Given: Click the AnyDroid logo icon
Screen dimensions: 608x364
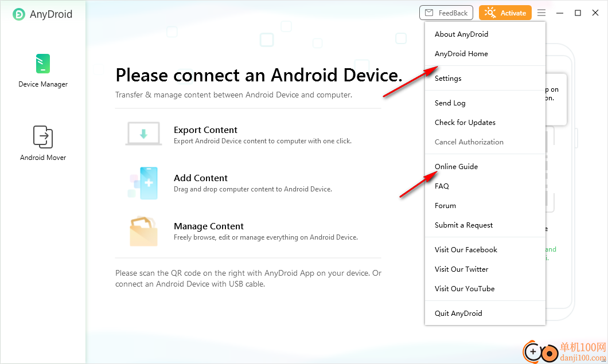Looking at the screenshot, I should (18, 14).
